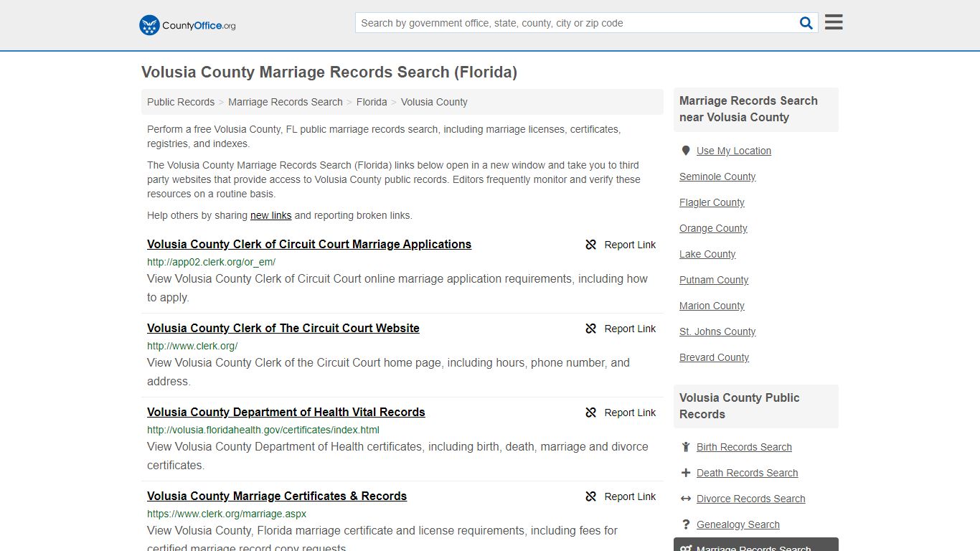Open the CountyOffice.org home logo
This screenshot has width=980, height=551.
(187, 25)
